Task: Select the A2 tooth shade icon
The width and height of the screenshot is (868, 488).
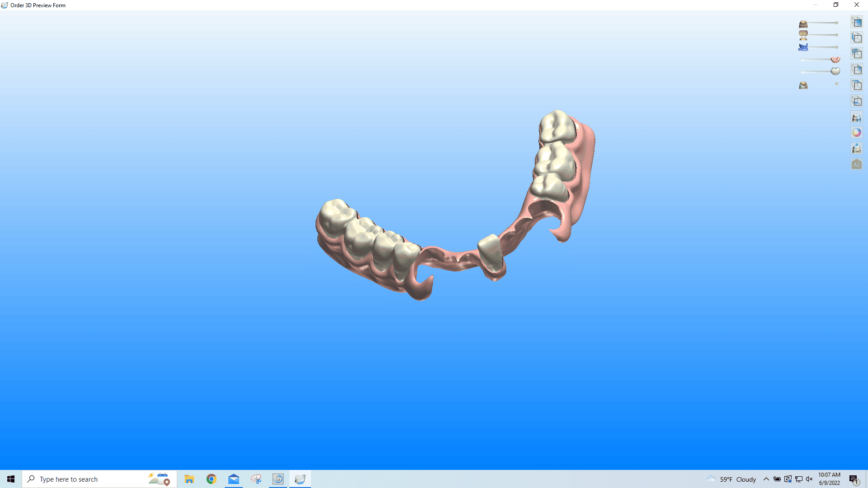Action: coord(857,164)
